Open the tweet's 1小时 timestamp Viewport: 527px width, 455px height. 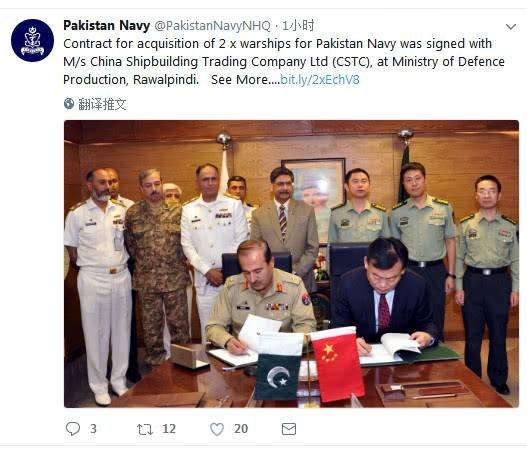298,26
